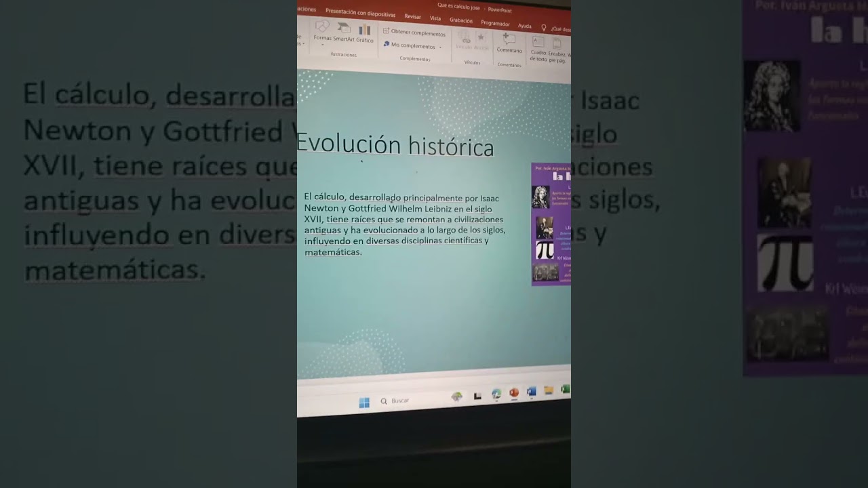Select the purple history infographic image
The image size is (868, 488).
551,224
